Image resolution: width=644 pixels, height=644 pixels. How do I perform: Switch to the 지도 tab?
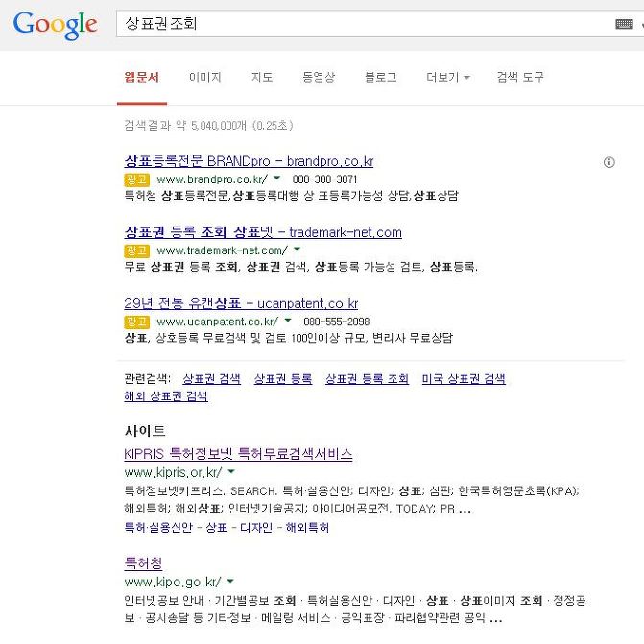[x=262, y=77]
